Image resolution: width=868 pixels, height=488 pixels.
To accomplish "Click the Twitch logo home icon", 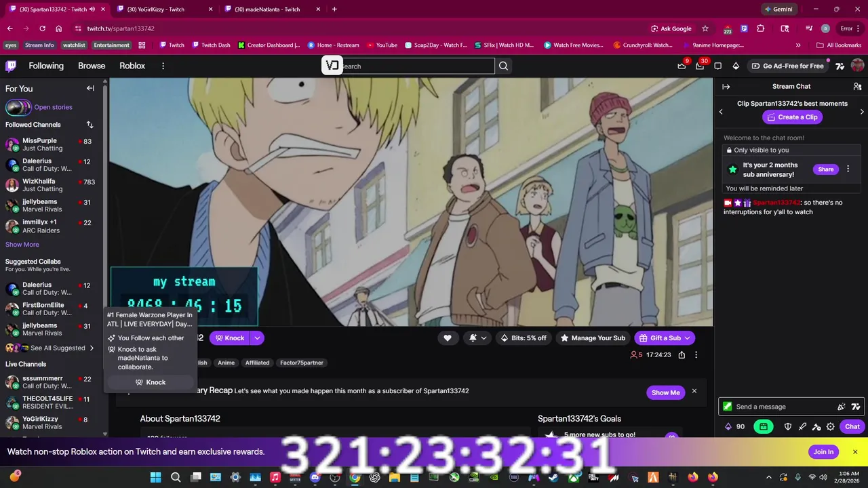I will tap(11, 66).
